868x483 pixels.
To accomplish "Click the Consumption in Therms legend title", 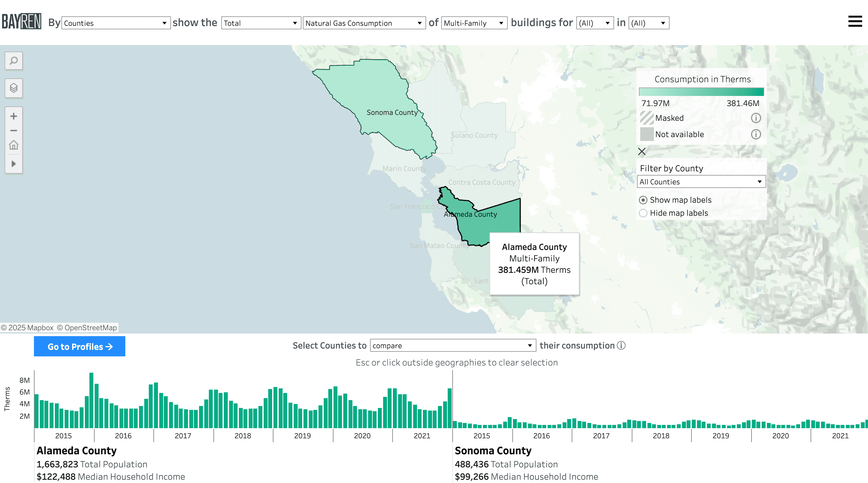I will tap(703, 79).
